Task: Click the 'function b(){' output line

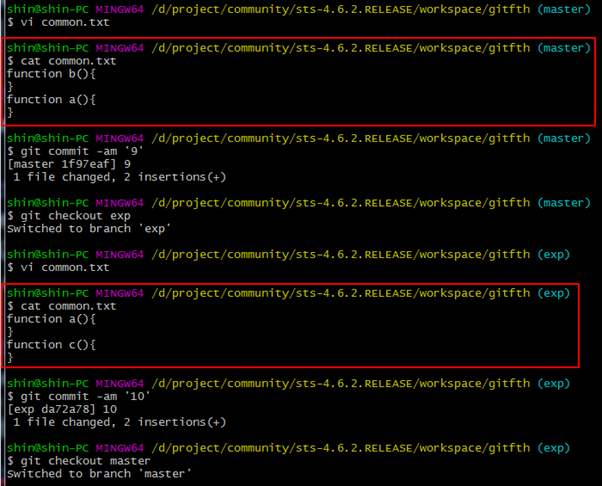Action: pos(51,74)
